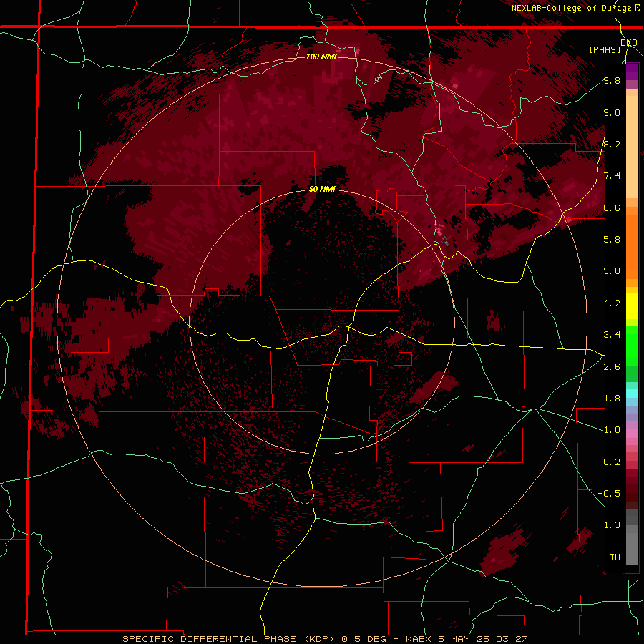Screen dimensions: 644x644
Task: Click the 9.0 value on the color scale
Action: [x=612, y=113]
